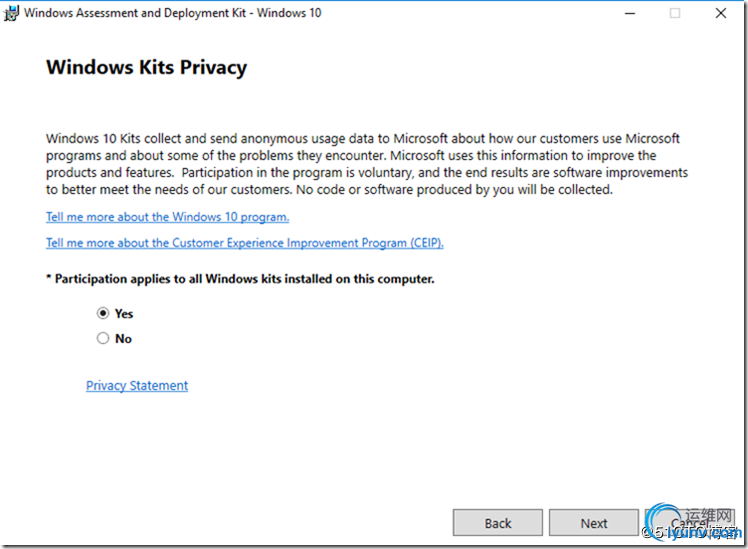Viewport: 748px width, 549px height.
Task: Minimize the installer window
Action: point(630,13)
